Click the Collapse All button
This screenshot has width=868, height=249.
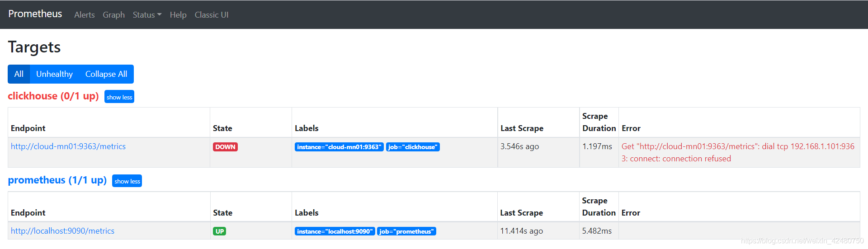[x=106, y=74]
